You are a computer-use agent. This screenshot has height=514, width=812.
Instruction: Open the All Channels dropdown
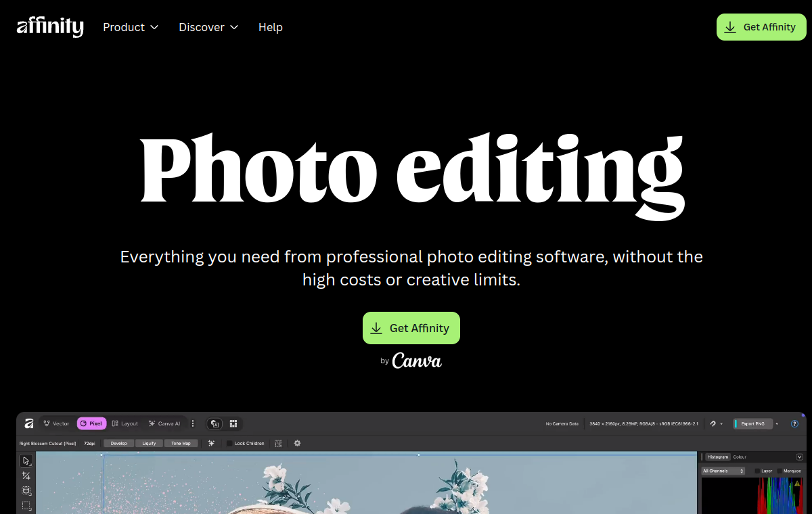pyautogui.click(x=724, y=471)
